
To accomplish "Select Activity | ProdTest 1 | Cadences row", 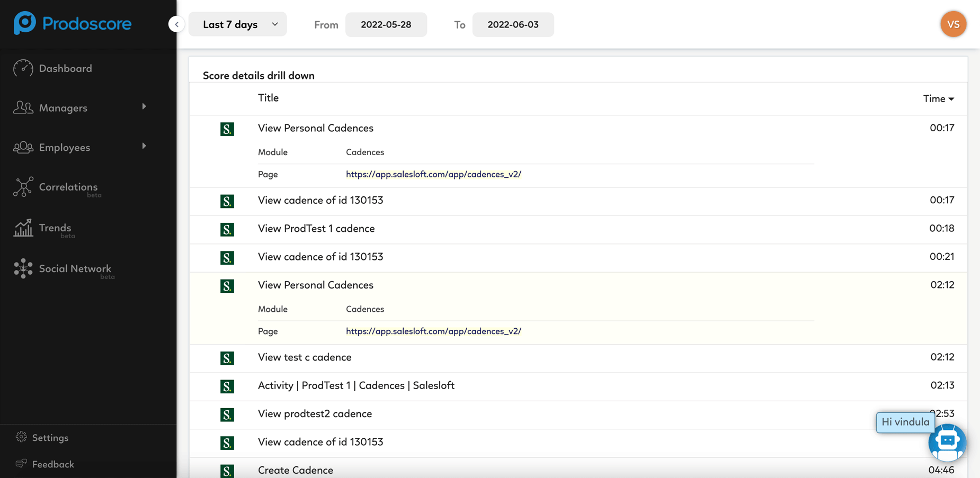I will tap(578, 386).
